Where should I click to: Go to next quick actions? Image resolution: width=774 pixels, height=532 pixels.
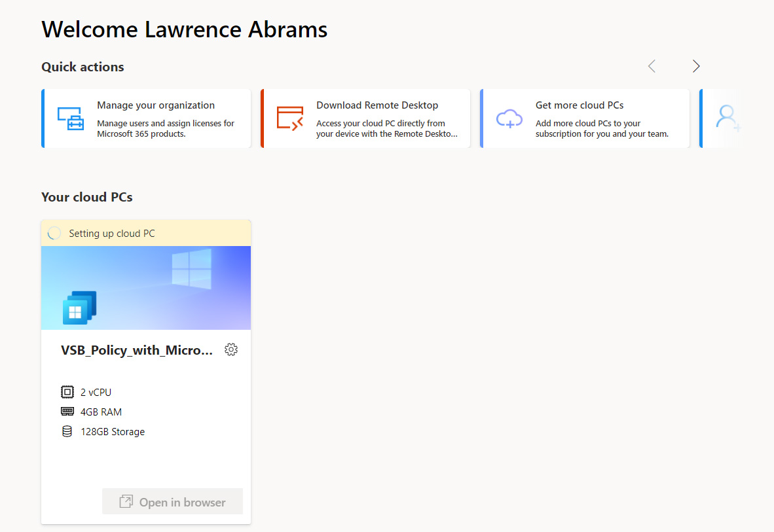pyautogui.click(x=696, y=66)
